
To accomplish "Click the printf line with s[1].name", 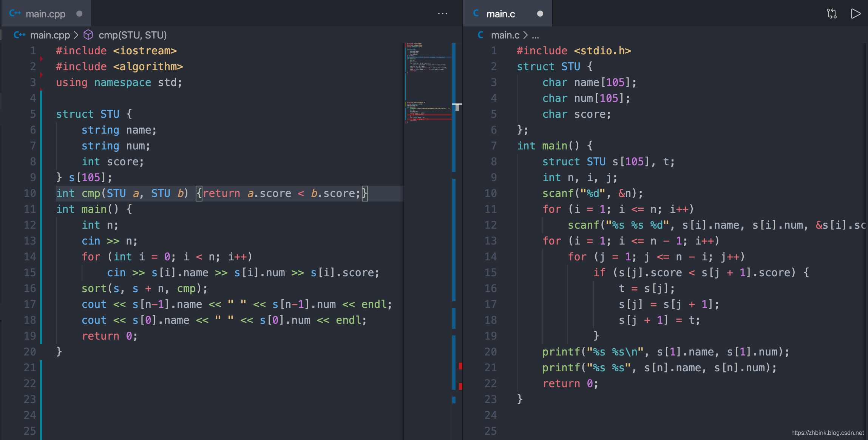I will point(666,352).
